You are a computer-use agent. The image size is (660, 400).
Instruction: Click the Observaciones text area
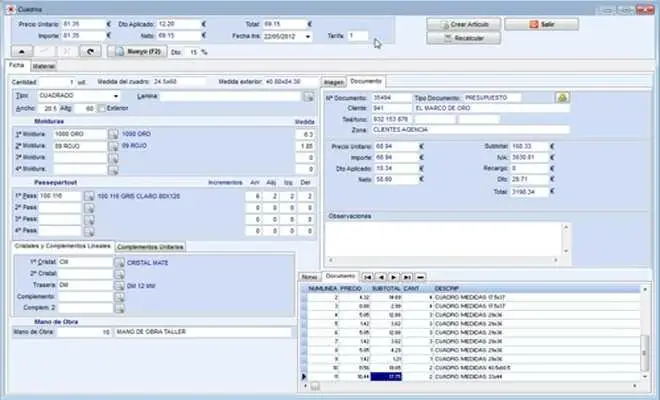444,239
